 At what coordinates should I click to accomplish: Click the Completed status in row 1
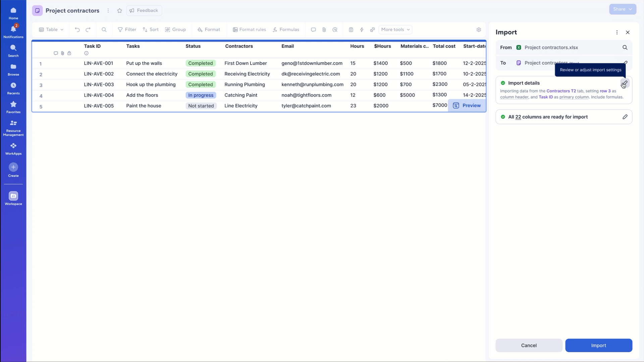click(200, 63)
